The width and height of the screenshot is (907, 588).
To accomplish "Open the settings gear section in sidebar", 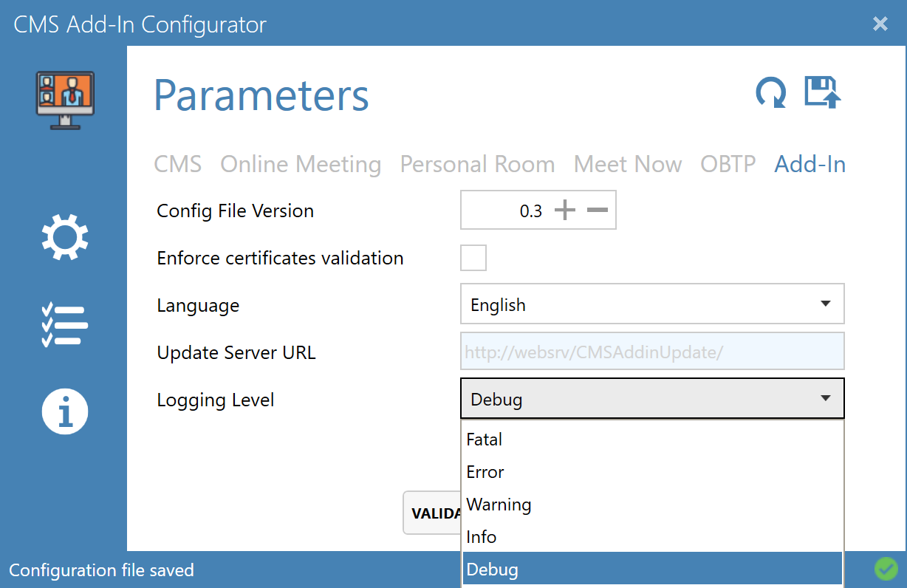I will tap(65, 237).
